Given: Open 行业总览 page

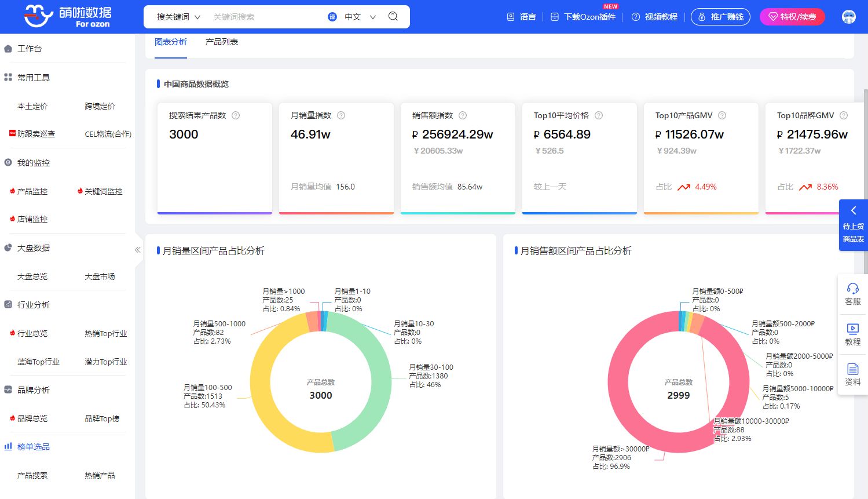Looking at the screenshot, I should 32,333.
